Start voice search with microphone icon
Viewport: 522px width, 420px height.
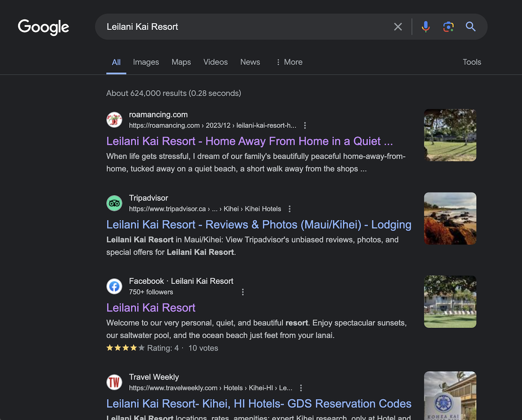point(426,27)
